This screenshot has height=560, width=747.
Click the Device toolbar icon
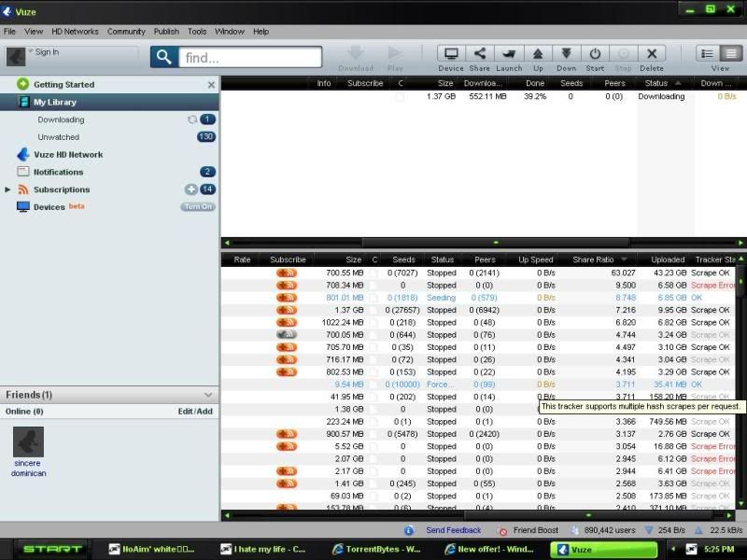tap(451, 54)
